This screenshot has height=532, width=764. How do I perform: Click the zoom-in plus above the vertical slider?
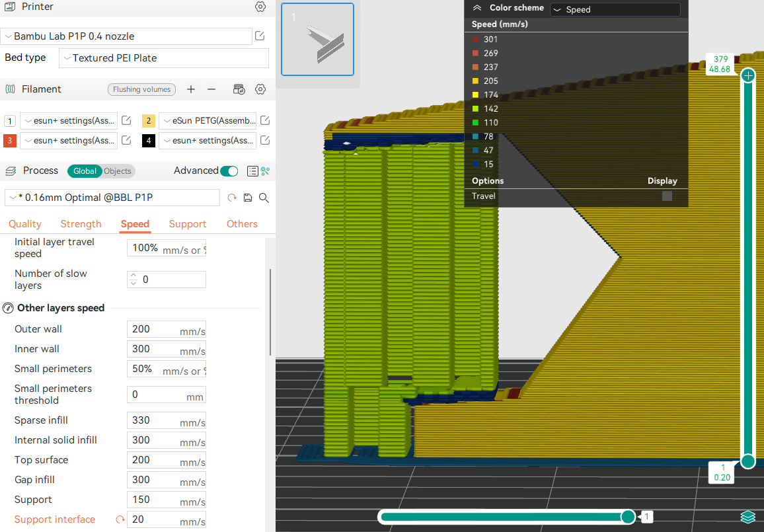[747, 75]
